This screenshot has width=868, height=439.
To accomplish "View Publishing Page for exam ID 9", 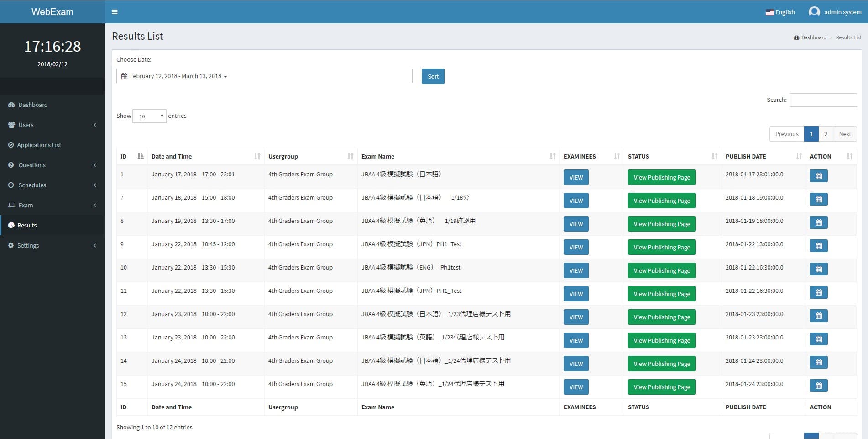I will (662, 247).
